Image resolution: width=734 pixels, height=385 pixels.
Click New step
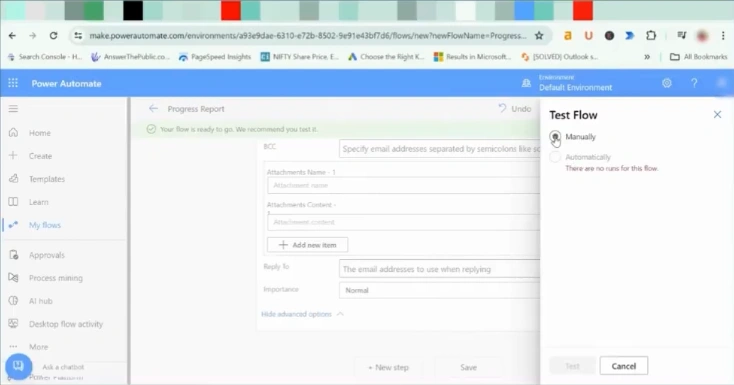(x=388, y=368)
